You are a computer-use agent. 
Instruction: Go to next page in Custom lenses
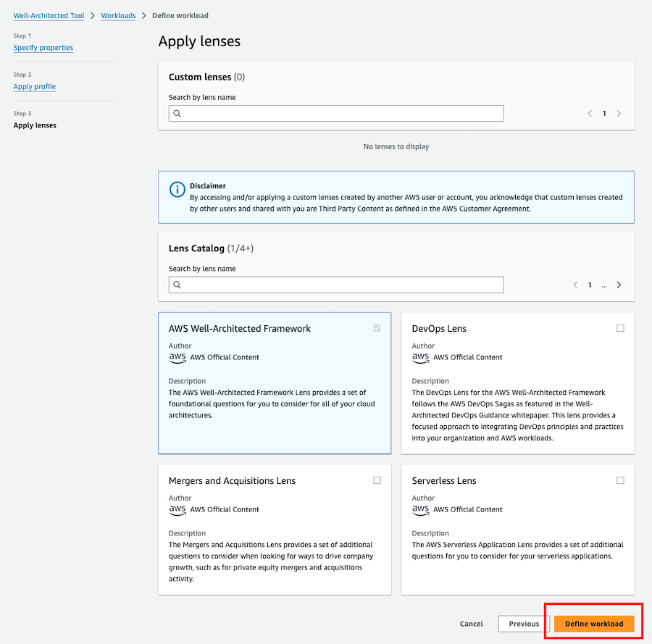pyautogui.click(x=619, y=114)
